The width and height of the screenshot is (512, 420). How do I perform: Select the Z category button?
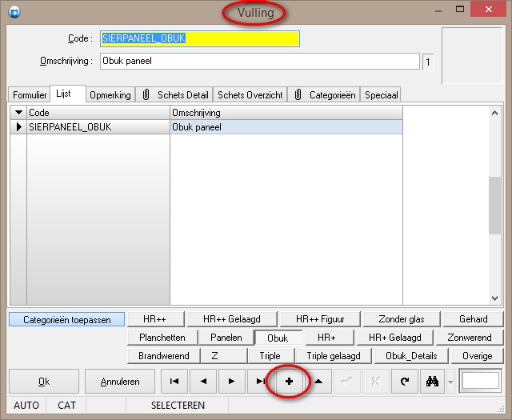tap(224, 356)
